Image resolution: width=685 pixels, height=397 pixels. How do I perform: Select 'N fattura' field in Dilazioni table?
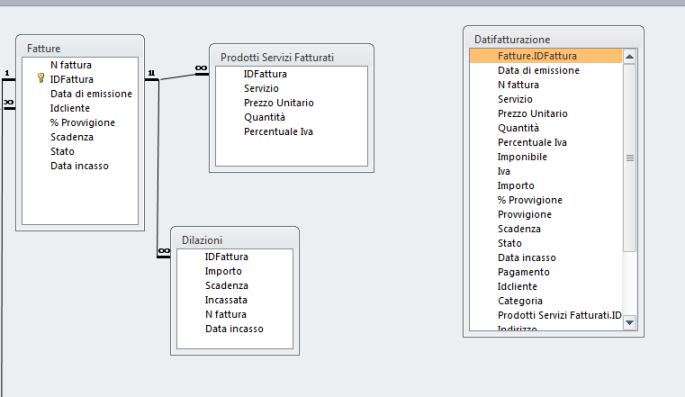pyautogui.click(x=225, y=314)
